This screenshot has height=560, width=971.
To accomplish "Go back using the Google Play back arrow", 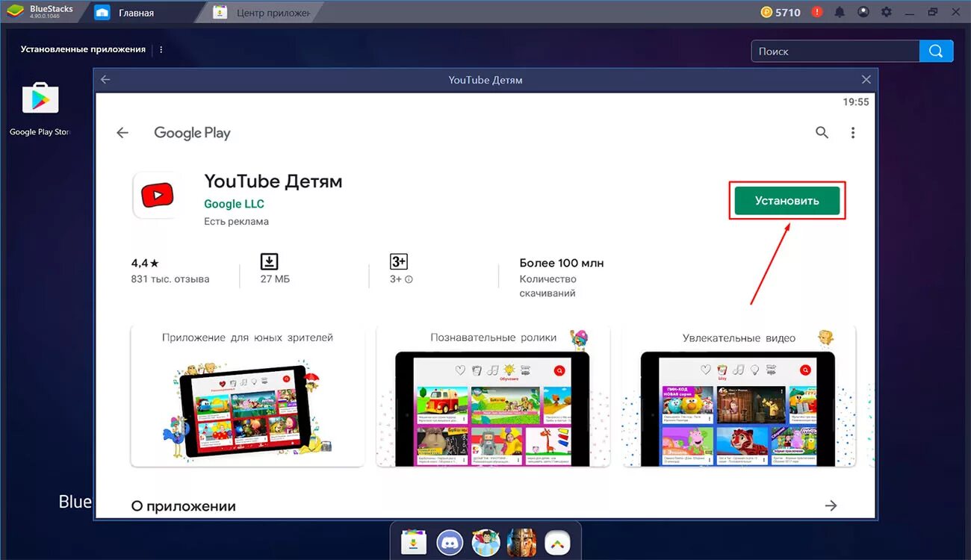I will [x=122, y=132].
